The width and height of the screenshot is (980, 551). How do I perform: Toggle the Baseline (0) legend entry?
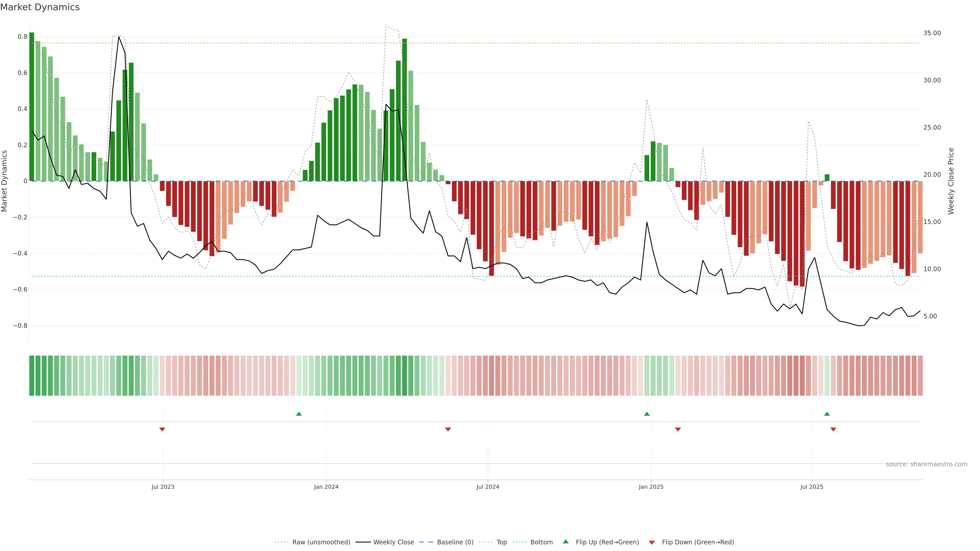pos(455,542)
